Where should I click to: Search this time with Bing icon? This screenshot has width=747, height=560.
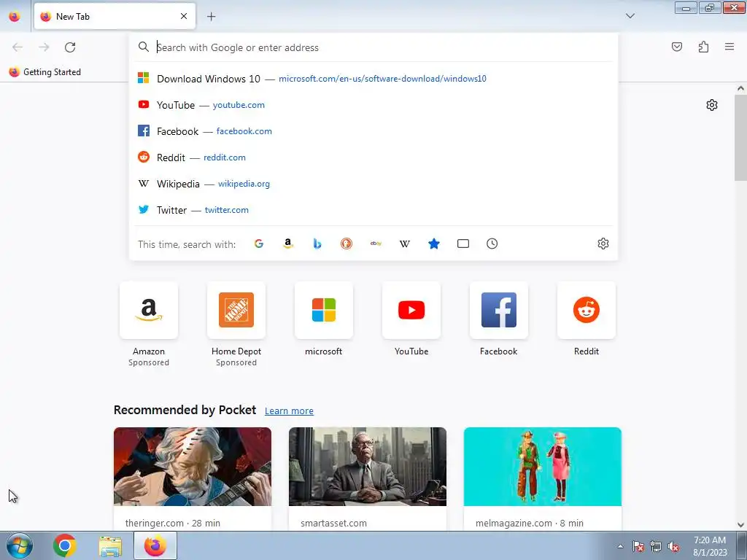tap(317, 244)
